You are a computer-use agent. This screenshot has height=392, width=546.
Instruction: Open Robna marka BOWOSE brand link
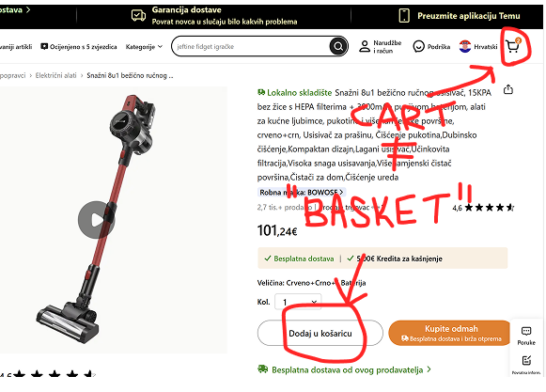[x=302, y=193]
